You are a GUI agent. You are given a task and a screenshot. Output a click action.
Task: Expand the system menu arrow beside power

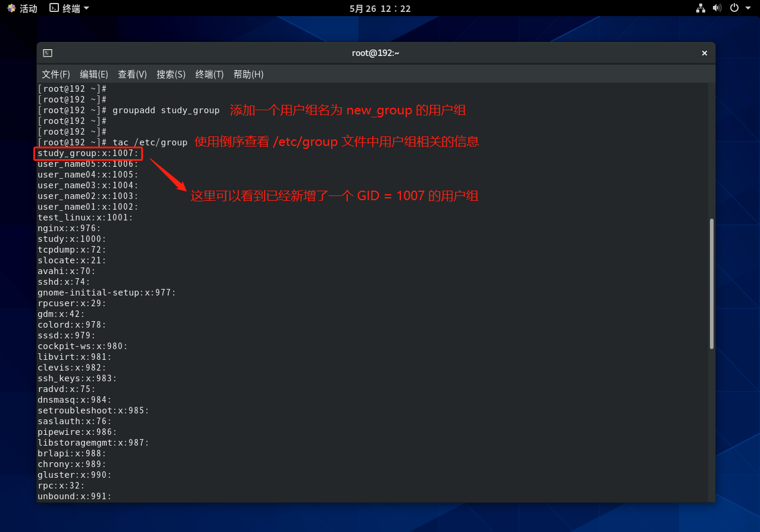click(748, 8)
